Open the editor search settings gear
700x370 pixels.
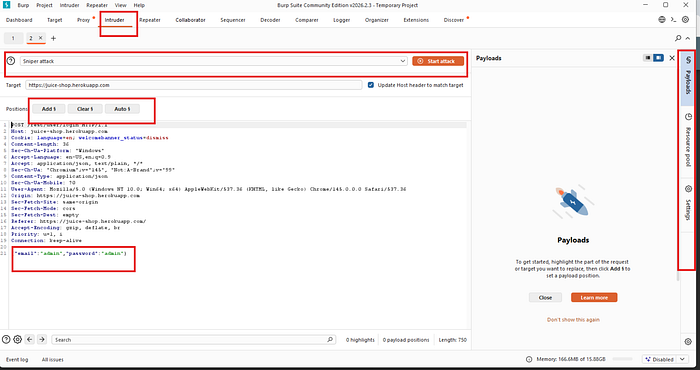click(x=17, y=340)
